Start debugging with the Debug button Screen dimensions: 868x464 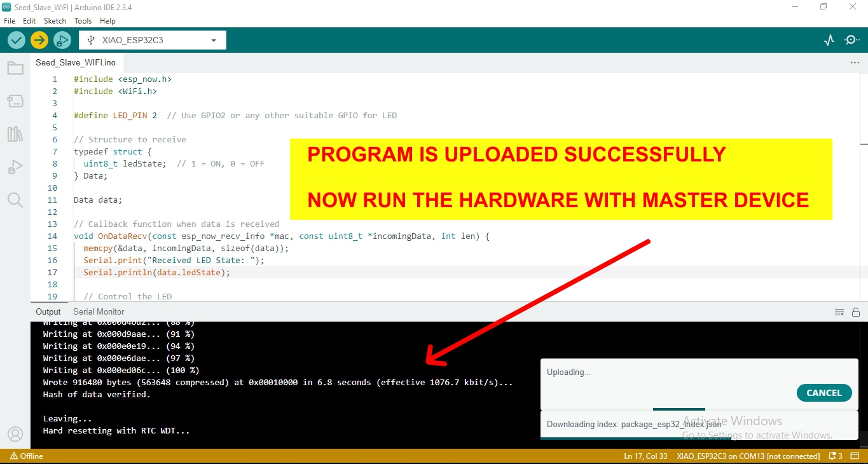click(62, 40)
